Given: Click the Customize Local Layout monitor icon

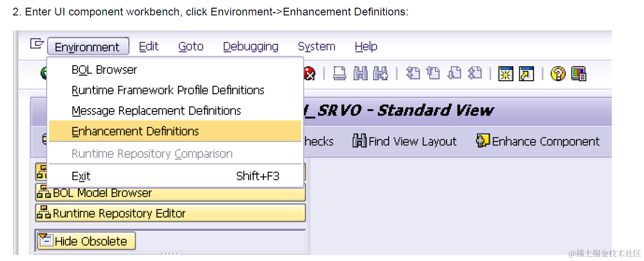Looking at the screenshot, I should point(579,74).
